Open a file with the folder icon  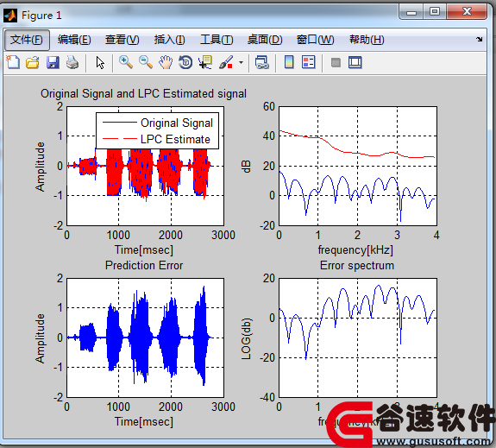(x=33, y=62)
